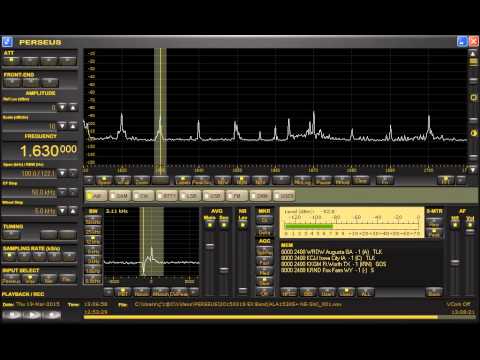Select the 25kHz bandwidth filter

pyautogui.click(x=93, y=231)
